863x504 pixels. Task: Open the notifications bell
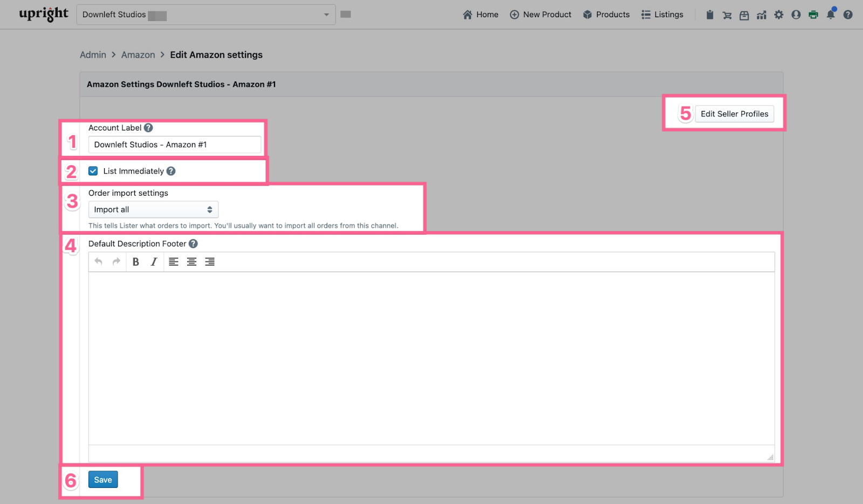click(831, 15)
